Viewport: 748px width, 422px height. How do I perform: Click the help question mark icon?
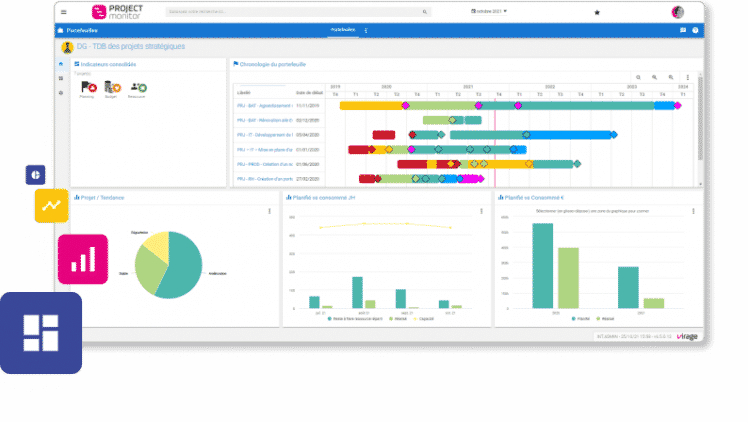[x=695, y=30]
